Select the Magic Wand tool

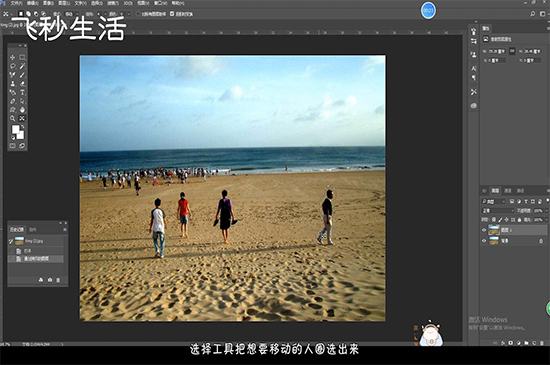[x=22, y=66]
